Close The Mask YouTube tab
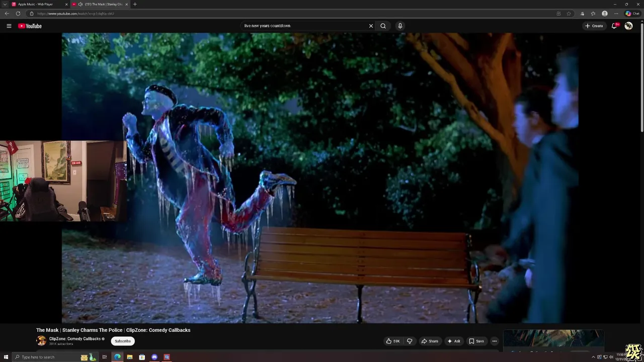644x362 pixels. 126,4
